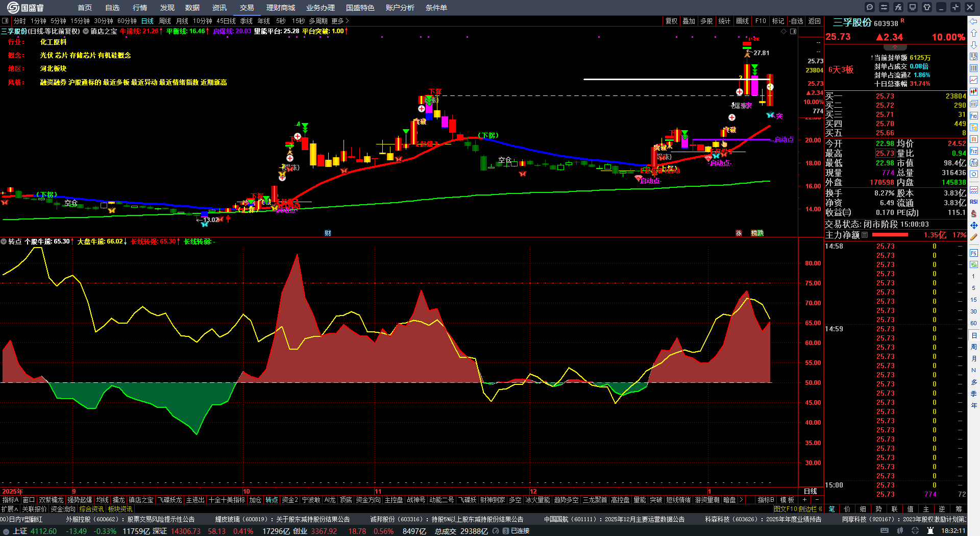Switch to the 60分钟 chart tab
This screenshot has height=536, width=980.
pos(127,21)
